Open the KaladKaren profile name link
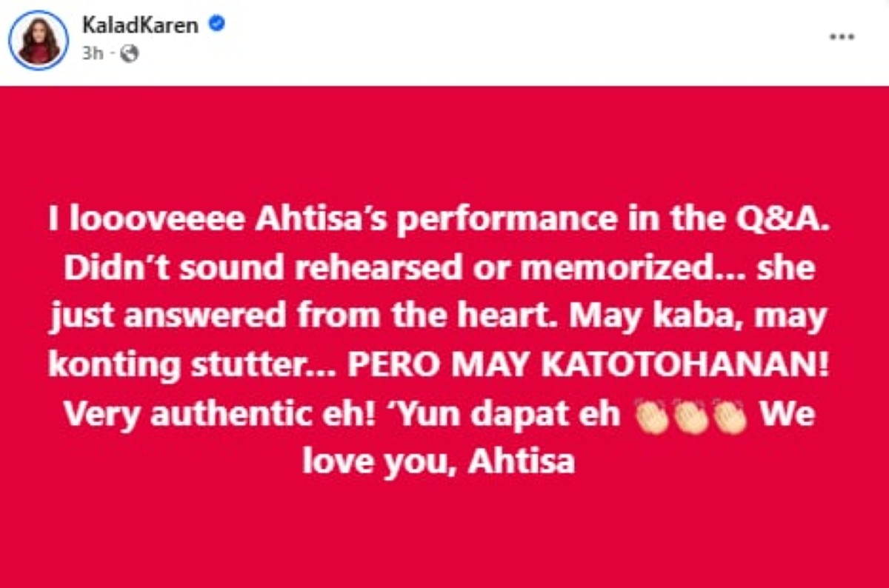Viewport: 889px width, 588px height. click(141, 25)
